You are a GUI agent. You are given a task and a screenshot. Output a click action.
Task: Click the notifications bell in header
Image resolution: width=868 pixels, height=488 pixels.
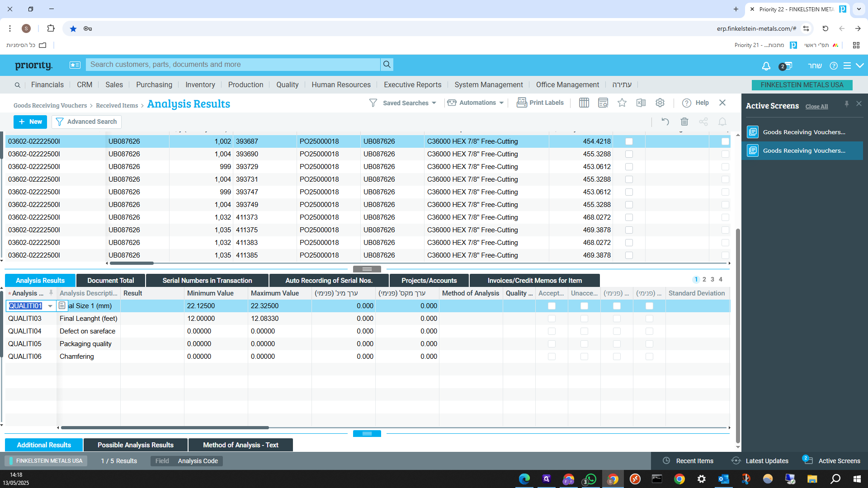tap(766, 66)
